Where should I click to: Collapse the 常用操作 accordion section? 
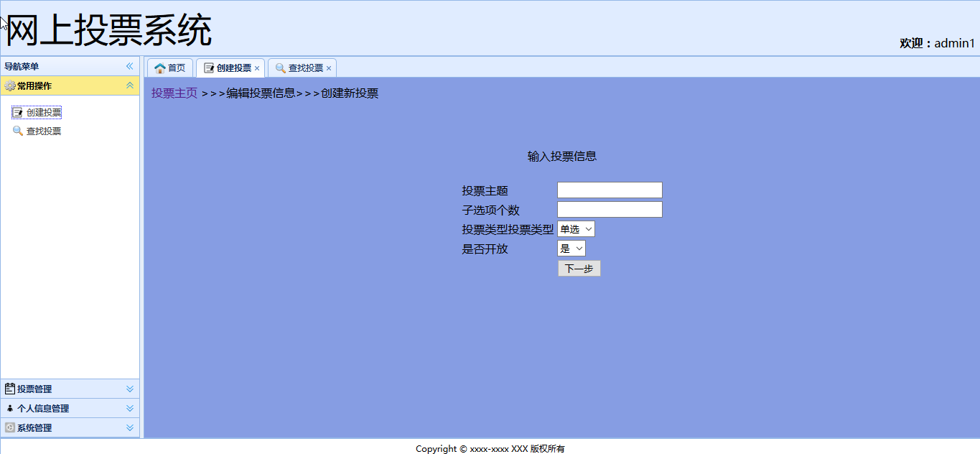coord(130,85)
